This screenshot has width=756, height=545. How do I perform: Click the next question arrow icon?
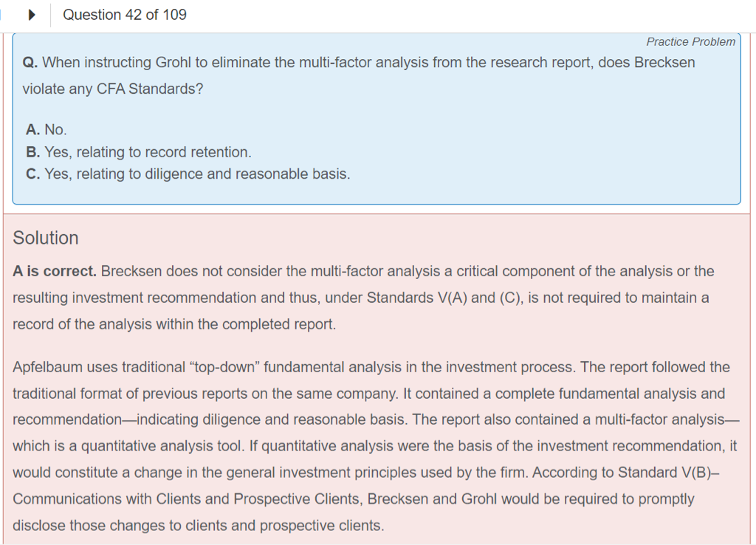[31, 15]
